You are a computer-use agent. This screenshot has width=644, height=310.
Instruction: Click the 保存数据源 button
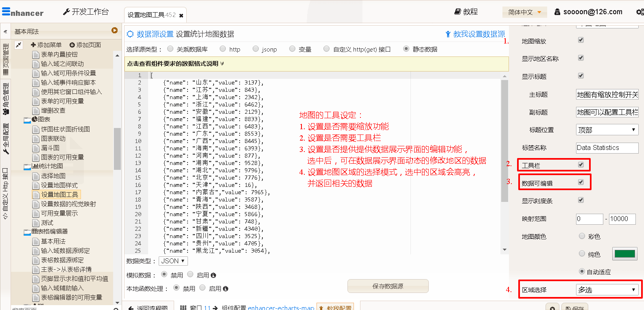coord(388,286)
